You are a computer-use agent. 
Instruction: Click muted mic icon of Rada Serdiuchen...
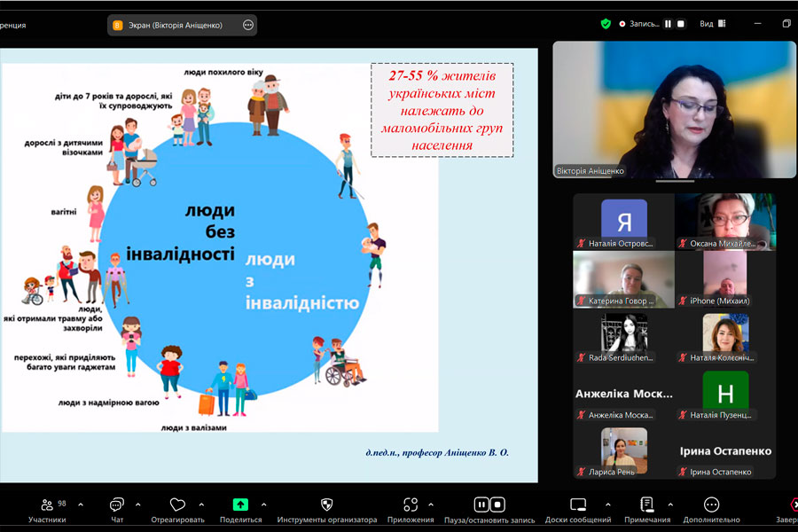point(581,358)
